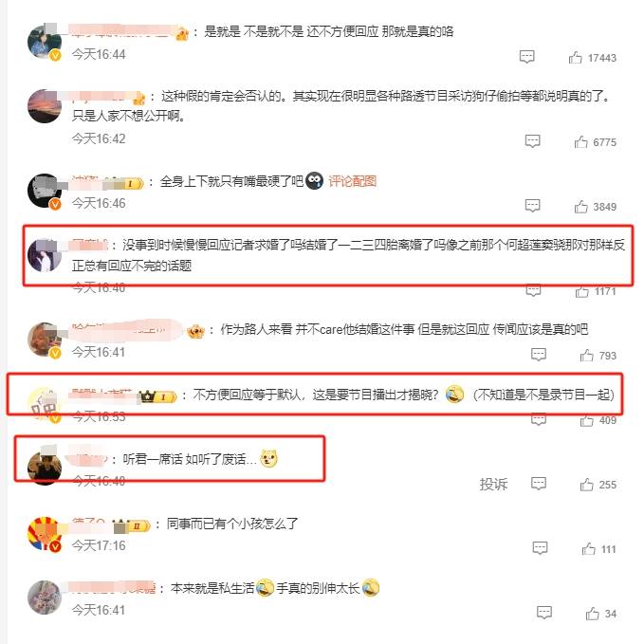Reply to the comment posted 今天17:16
Image resolution: width=644 pixels, height=644 pixels.
coord(540,548)
